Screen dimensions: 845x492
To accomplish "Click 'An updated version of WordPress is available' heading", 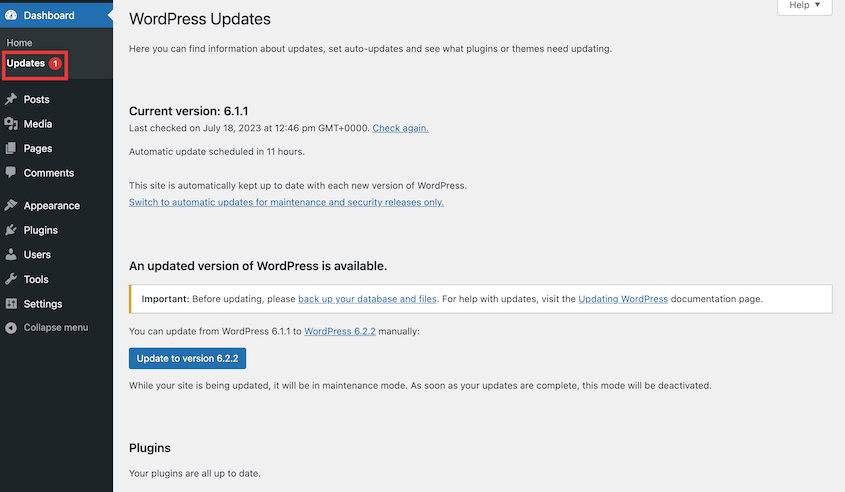I will (x=258, y=266).
